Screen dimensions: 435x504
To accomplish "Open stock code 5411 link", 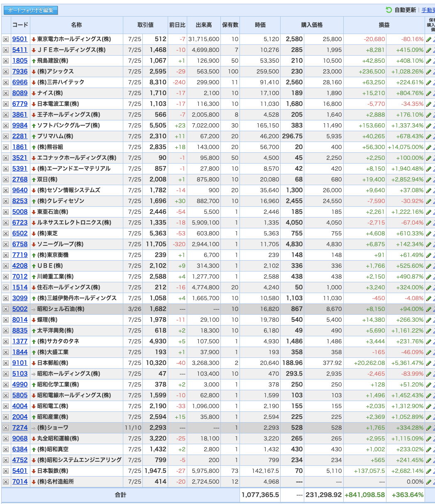I will click(x=20, y=50).
